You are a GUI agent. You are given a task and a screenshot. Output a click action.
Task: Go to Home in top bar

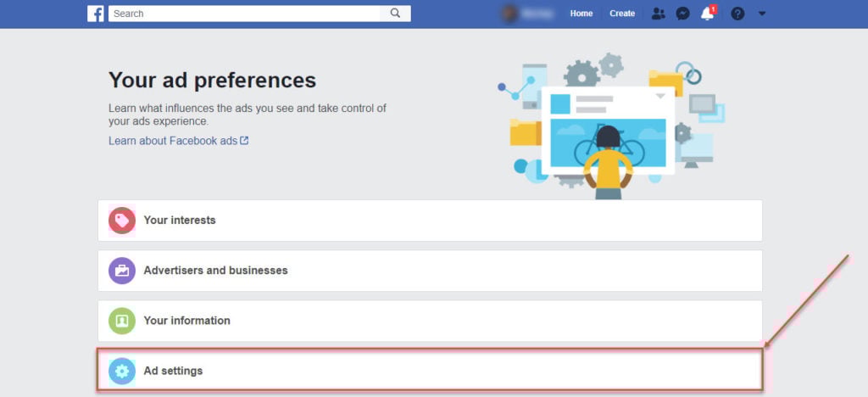[581, 14]
